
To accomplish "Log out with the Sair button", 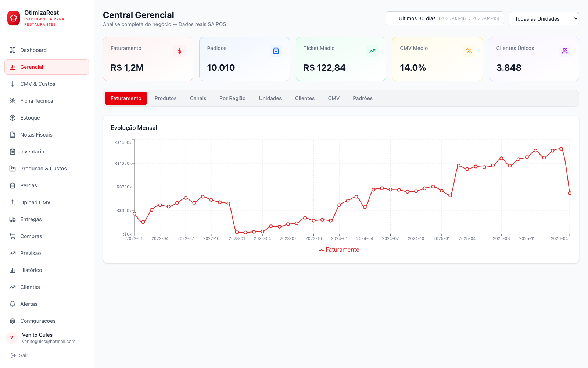I will (19, 355).
